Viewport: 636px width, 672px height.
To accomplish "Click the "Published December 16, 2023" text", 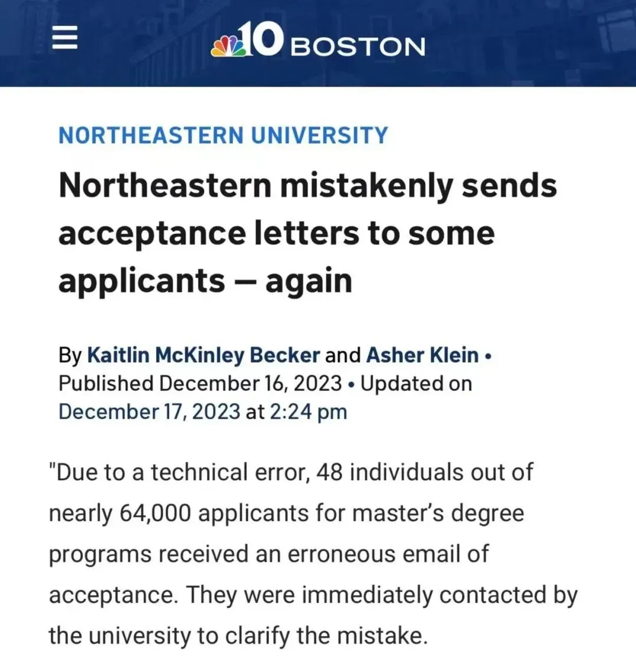I will pos(200,383).
